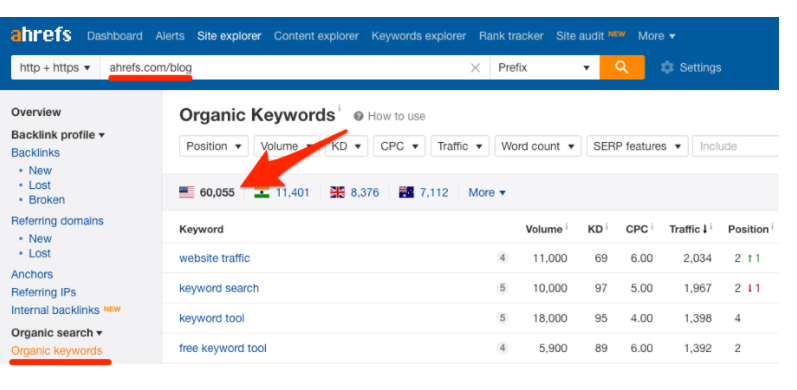Expand the More countries dropdown
The image size is (797, 390).
pos(487,193)
